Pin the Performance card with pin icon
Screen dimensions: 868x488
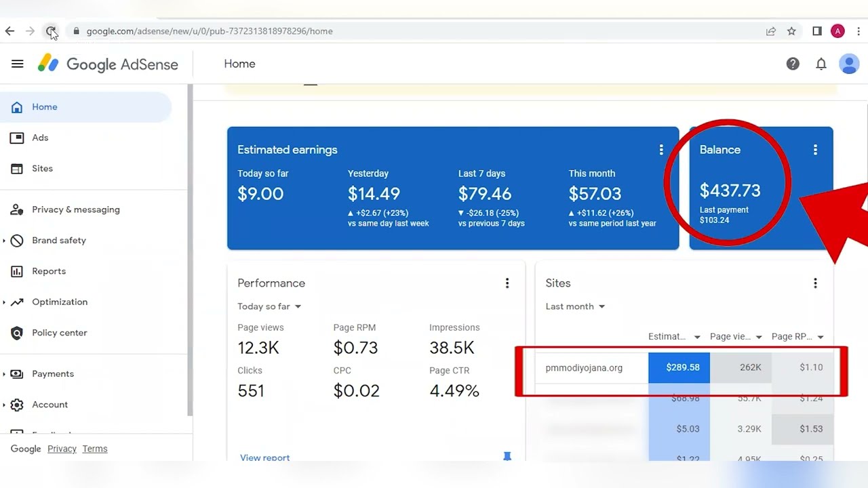tap(507, 457)
